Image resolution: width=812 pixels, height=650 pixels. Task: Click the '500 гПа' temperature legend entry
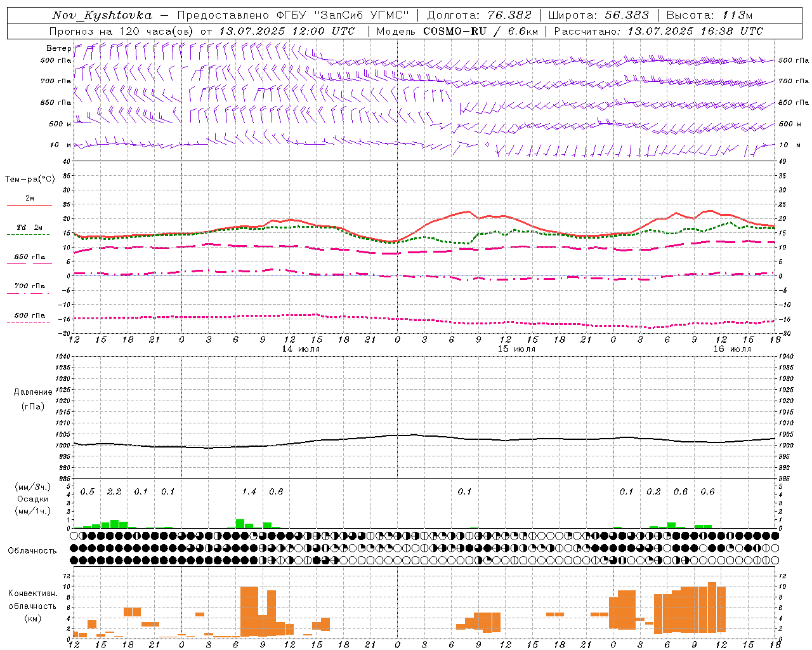29,315
